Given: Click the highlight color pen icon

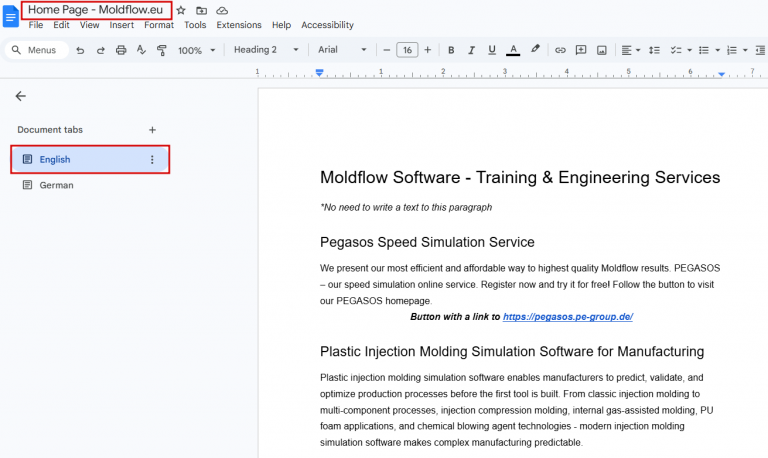Looking at the screenshot, I should (x=535, y=49).
